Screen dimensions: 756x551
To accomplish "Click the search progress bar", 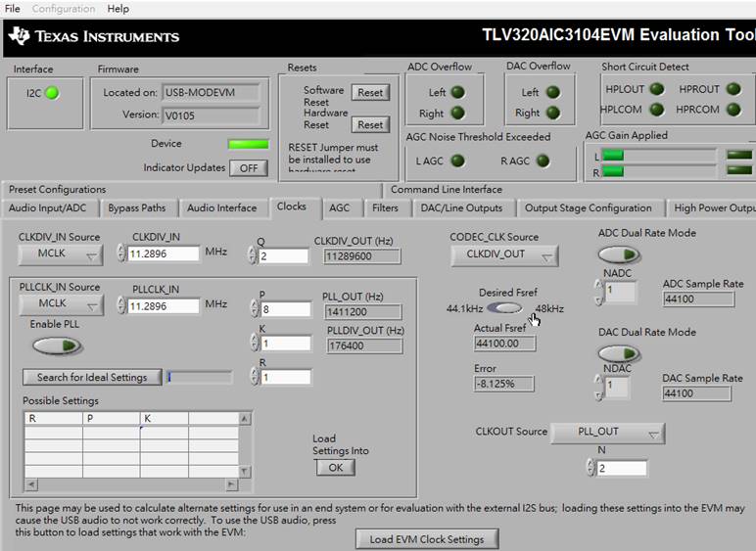I will click(200, 377).
